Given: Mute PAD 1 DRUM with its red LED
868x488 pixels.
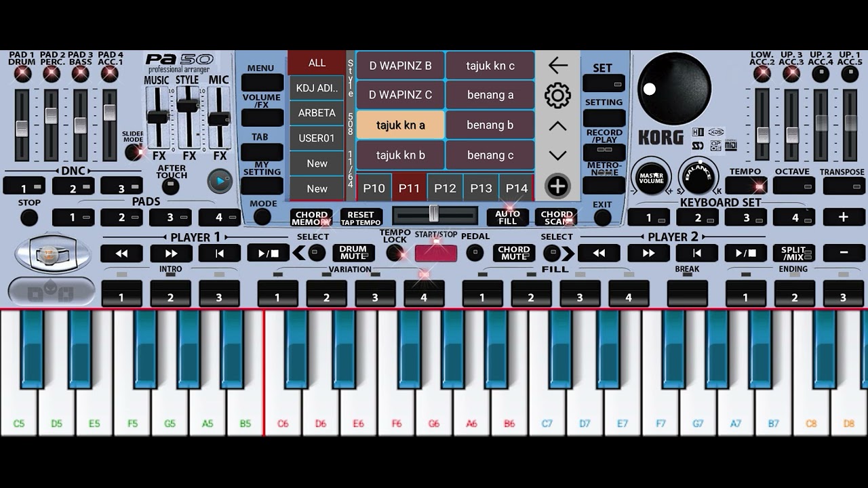Looking at the screenshot, I should (x=22, y=75).
